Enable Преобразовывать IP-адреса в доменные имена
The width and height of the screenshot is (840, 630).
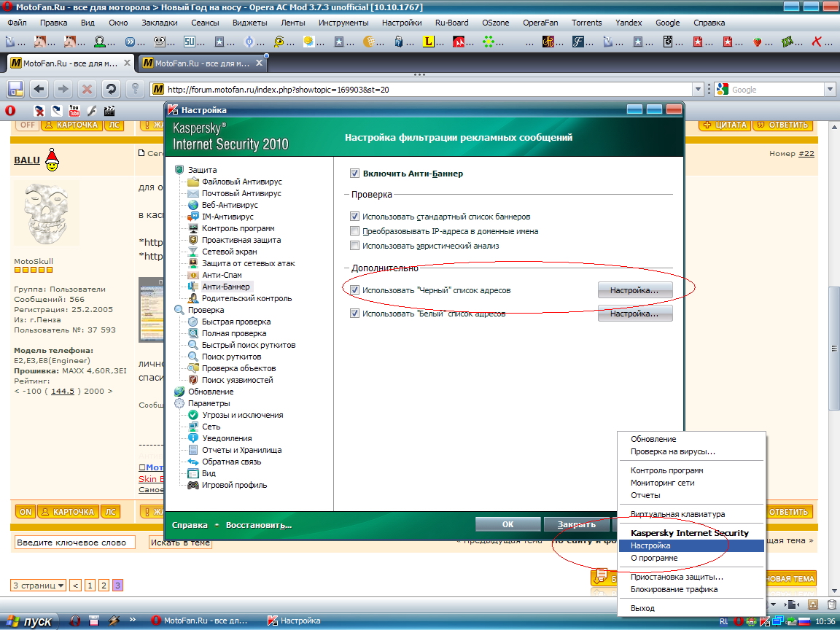[x=354, y=231]
